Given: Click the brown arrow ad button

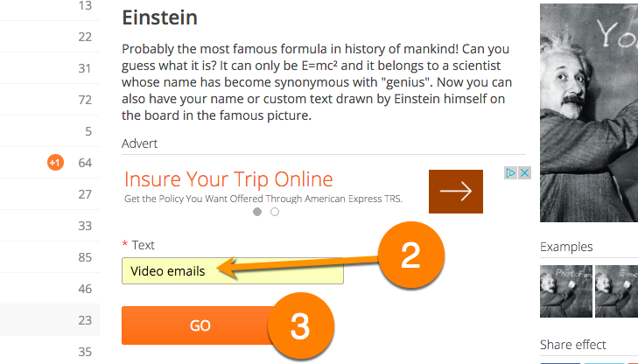Looking at the screenshot, I should pyautogui.click(x=456, y=192).
